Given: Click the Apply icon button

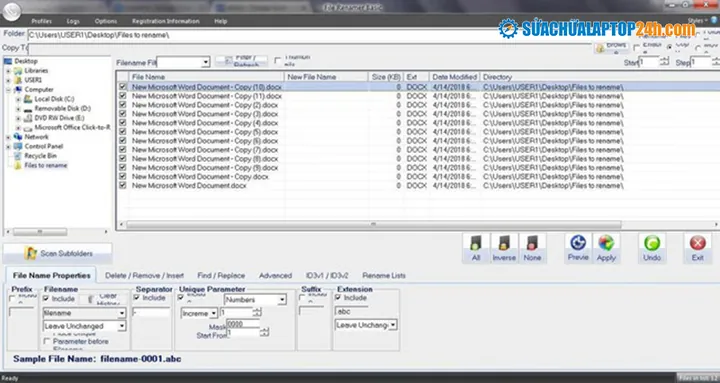Looking at the screenshot, I should pos(606,248).
